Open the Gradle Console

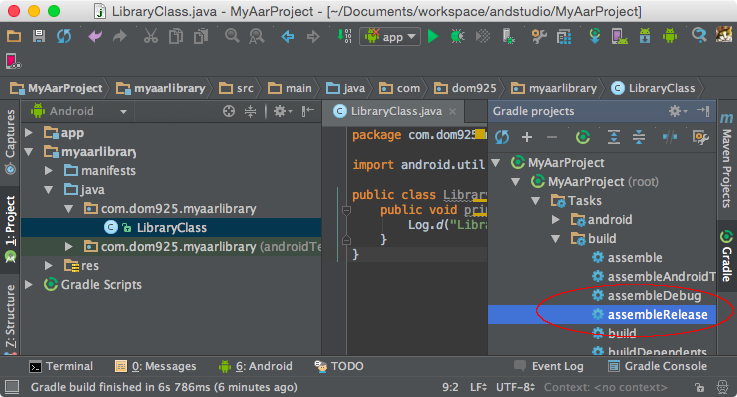(657, 366)
